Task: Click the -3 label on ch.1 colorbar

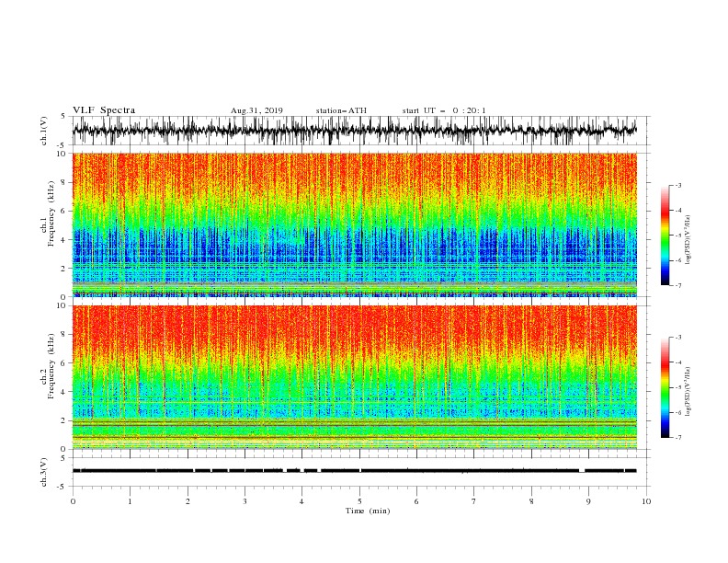Action: pyautogui.click(x=677, y=185)
